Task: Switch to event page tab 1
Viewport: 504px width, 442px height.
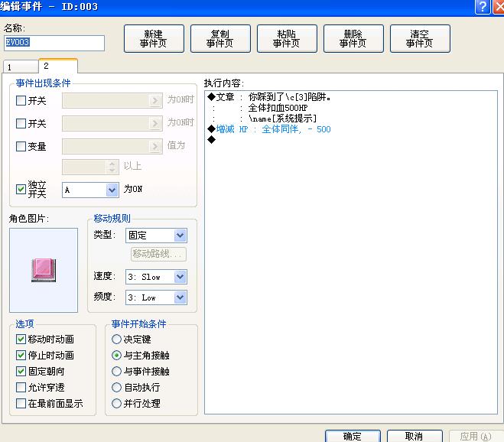Action: [x=21, y=67]
